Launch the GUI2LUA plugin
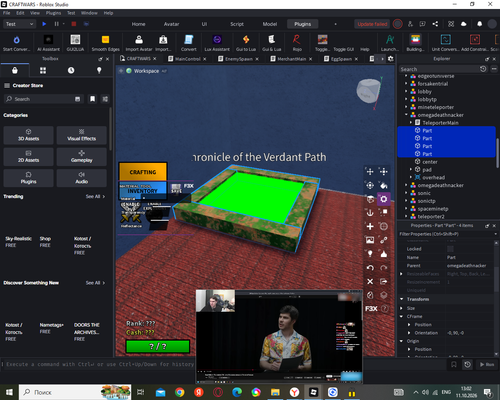The image size is (500, 400). point(75,43)
